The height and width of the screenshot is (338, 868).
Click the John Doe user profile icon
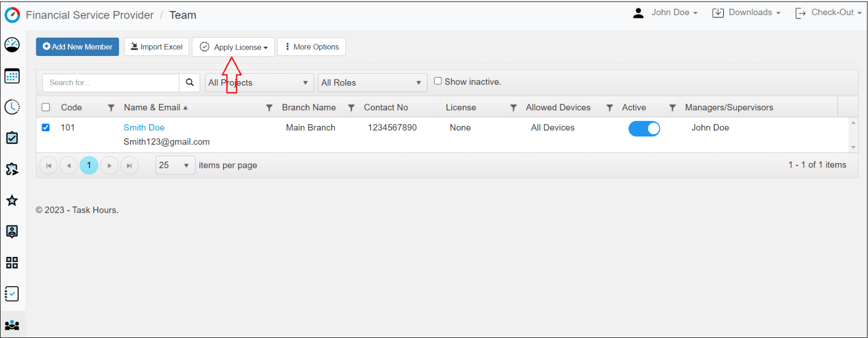click(638, 13)
